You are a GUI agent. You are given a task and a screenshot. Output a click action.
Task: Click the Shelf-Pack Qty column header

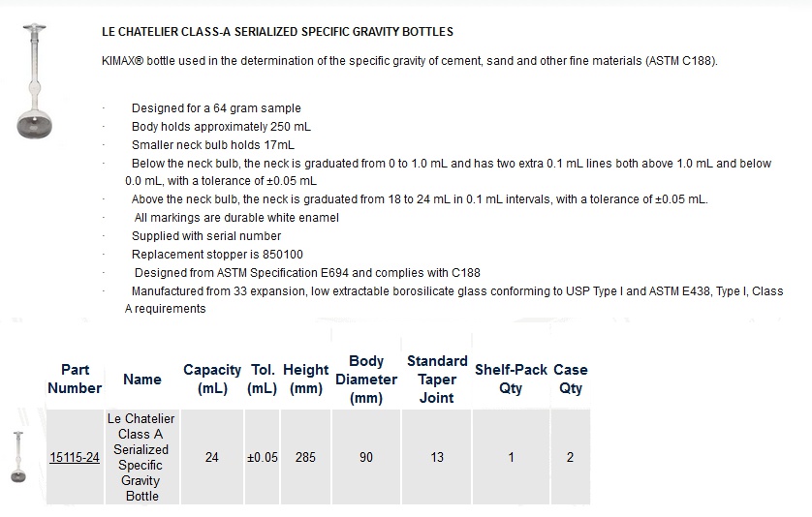click(511, 379)
